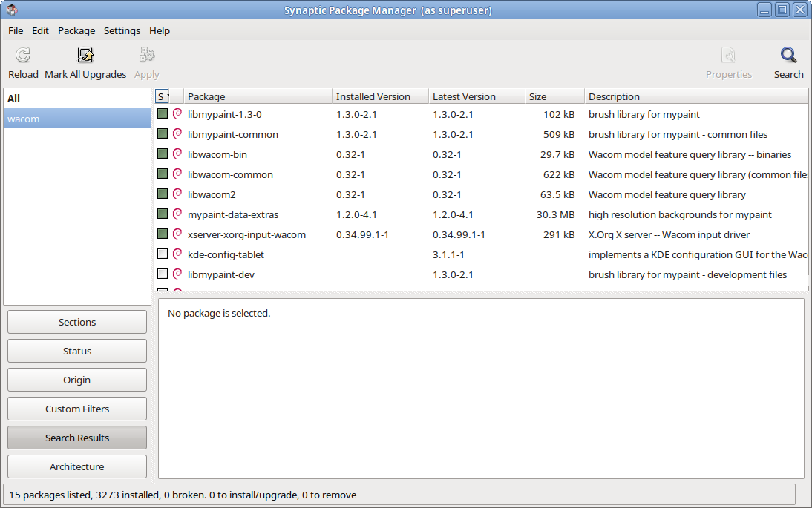Click the Debian swirl icon for libwacom-bin

point(177,154)
